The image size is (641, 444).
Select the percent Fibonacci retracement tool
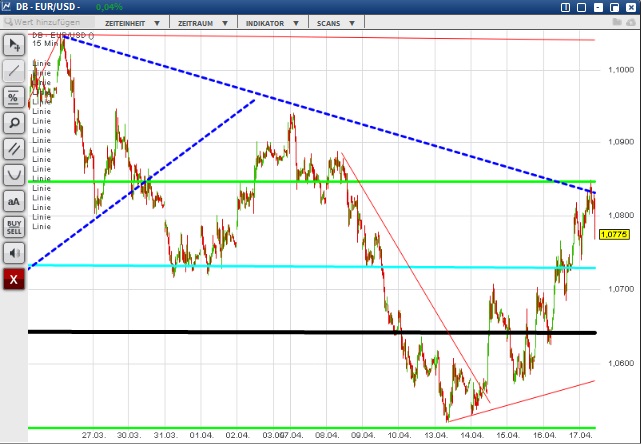[x=14, y=97]
